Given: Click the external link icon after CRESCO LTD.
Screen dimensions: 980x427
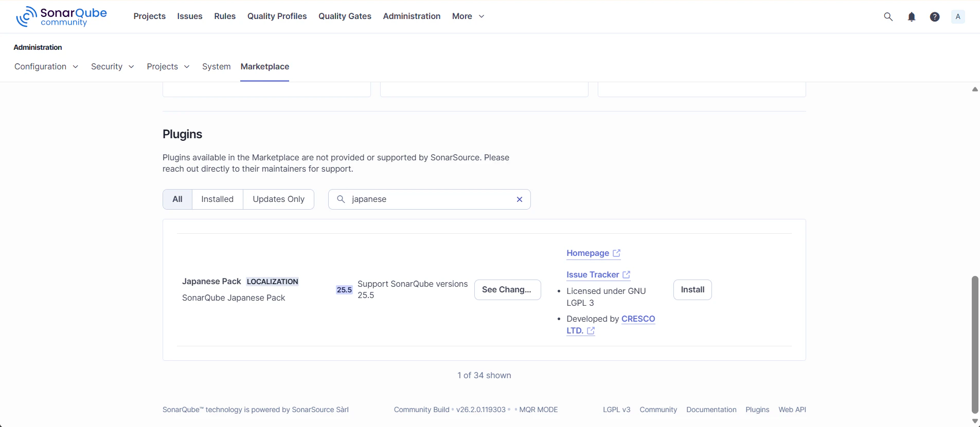Looking at the screenshot, I should pos(591,331).
